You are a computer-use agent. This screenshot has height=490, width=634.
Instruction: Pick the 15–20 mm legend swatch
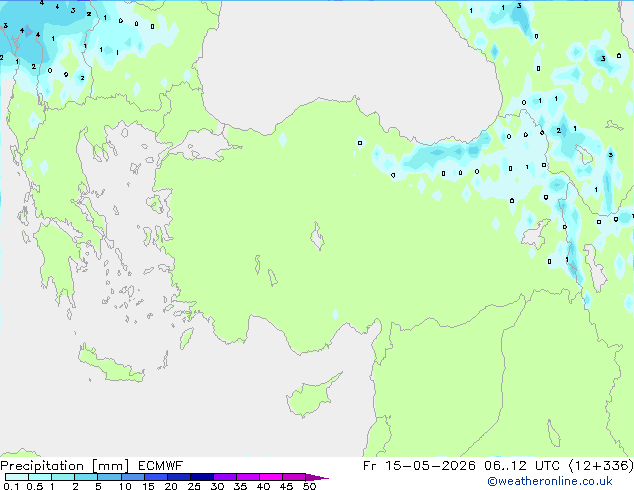(156, 477)
